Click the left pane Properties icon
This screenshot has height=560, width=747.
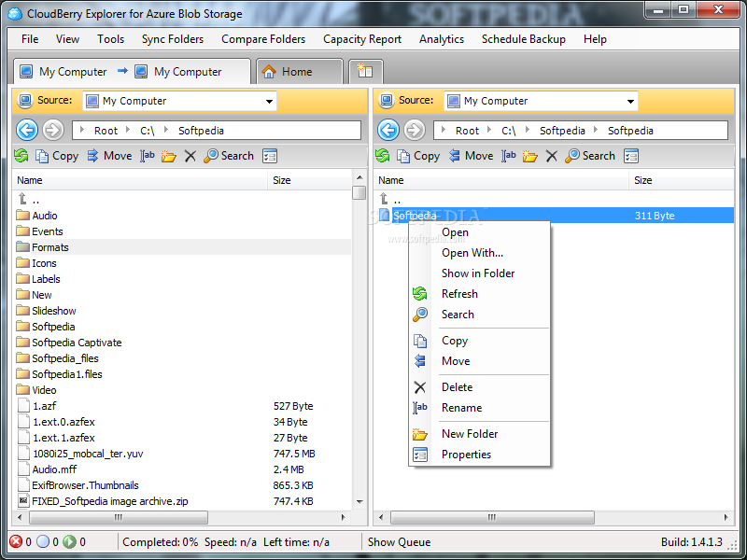[x=270, y=156]
